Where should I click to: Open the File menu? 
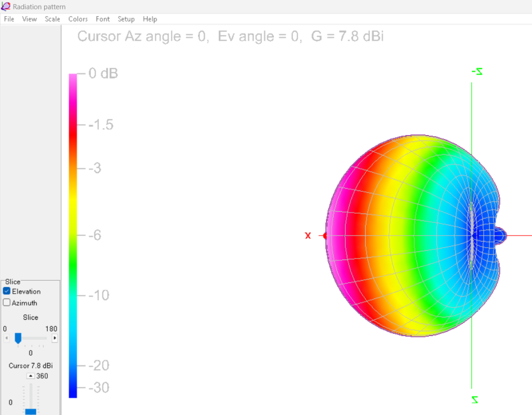9,19
